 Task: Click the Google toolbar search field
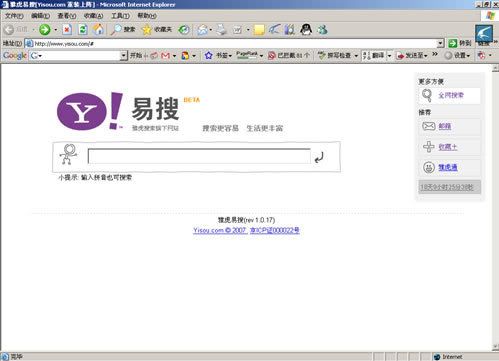coord(75,56)
